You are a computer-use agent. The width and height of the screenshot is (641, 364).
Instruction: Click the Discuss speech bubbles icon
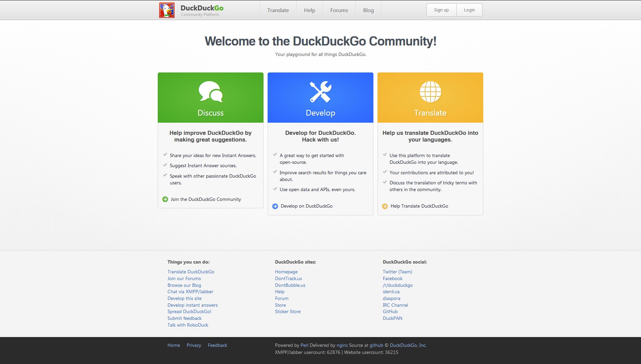point(211,92)
